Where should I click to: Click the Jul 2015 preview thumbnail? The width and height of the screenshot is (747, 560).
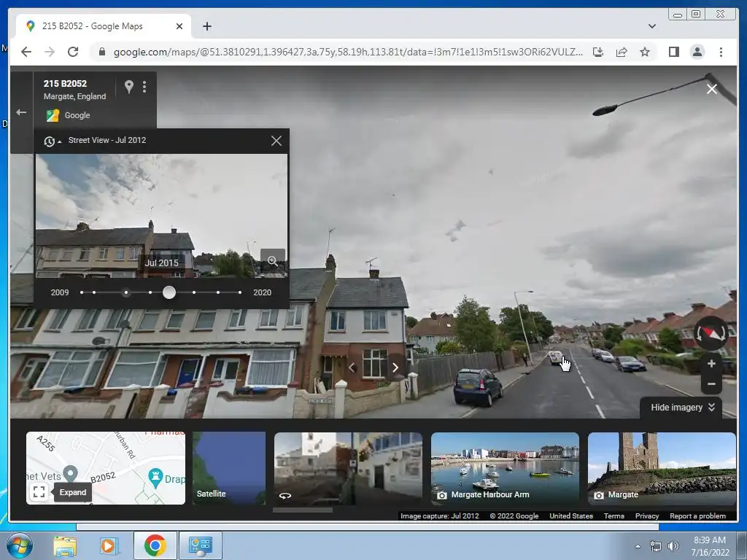click(x=161, y=215)
